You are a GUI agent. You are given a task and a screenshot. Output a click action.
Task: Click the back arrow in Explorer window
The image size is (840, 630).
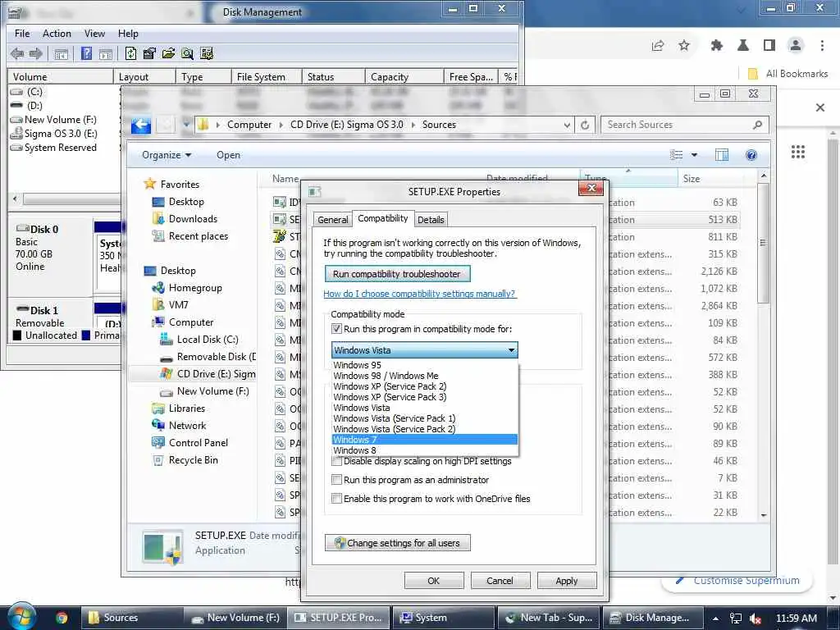click(x=141, y=126)
